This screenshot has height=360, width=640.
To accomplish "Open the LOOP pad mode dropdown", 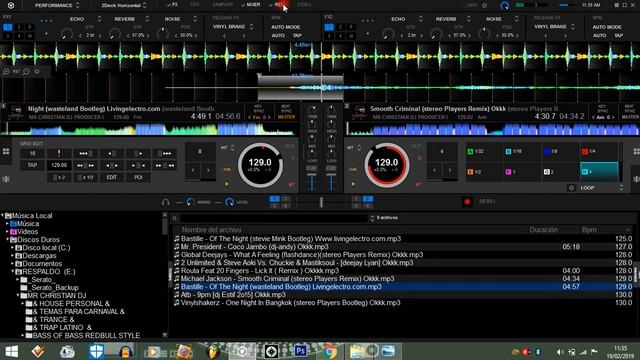I will (x=602, y=188).
